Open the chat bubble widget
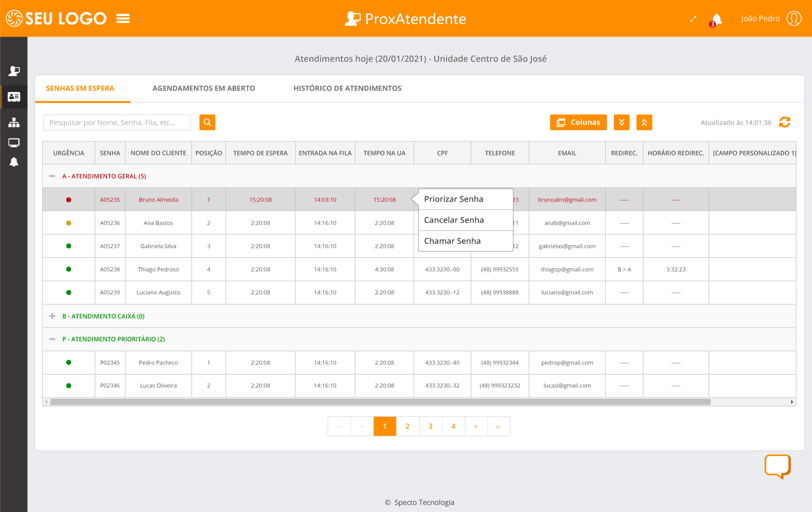Viewport: 812px width, 512px height. point(777,467)
